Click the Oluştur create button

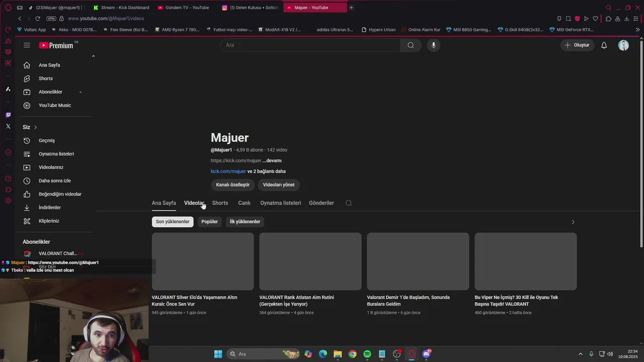click(x=578, y=45)
